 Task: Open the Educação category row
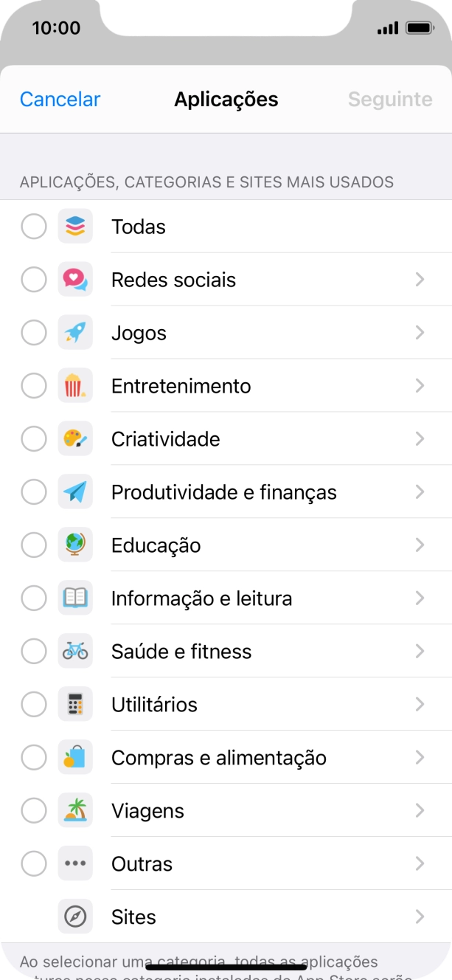click(258, 545)
